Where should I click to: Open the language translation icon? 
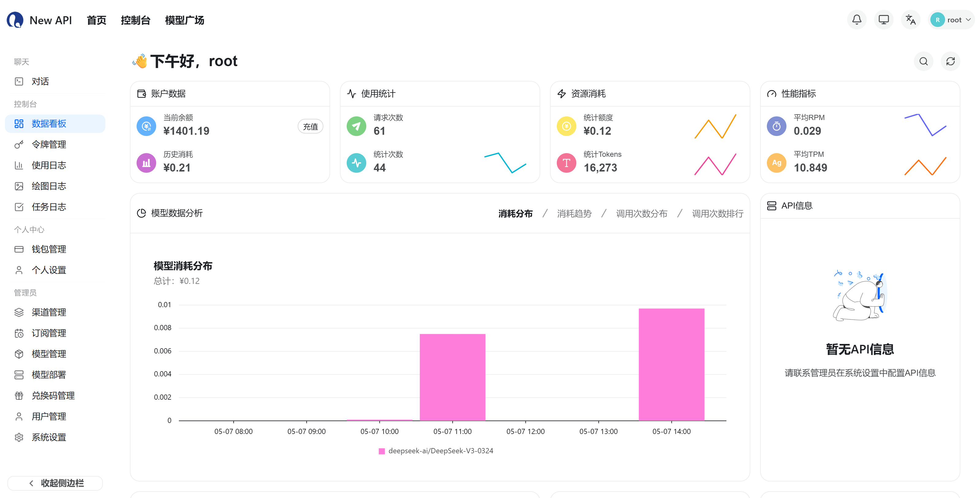[x=910, y=20]
